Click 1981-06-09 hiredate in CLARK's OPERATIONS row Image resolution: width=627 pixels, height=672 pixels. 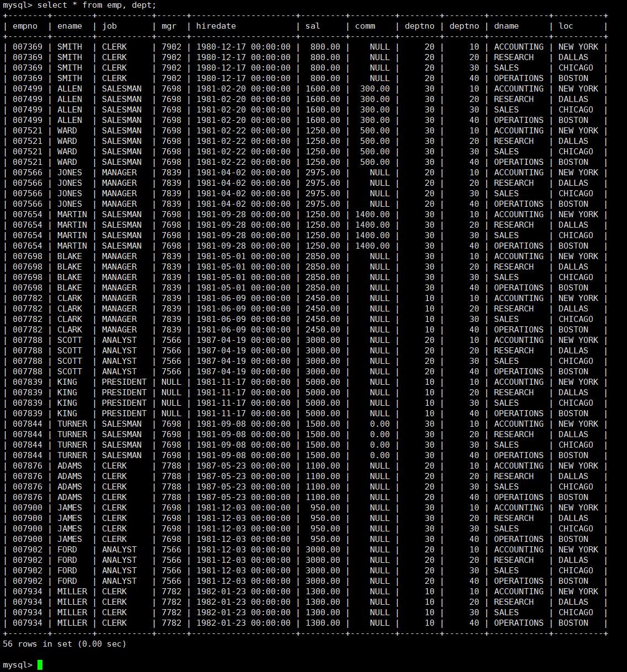click(x=243, y=330)
